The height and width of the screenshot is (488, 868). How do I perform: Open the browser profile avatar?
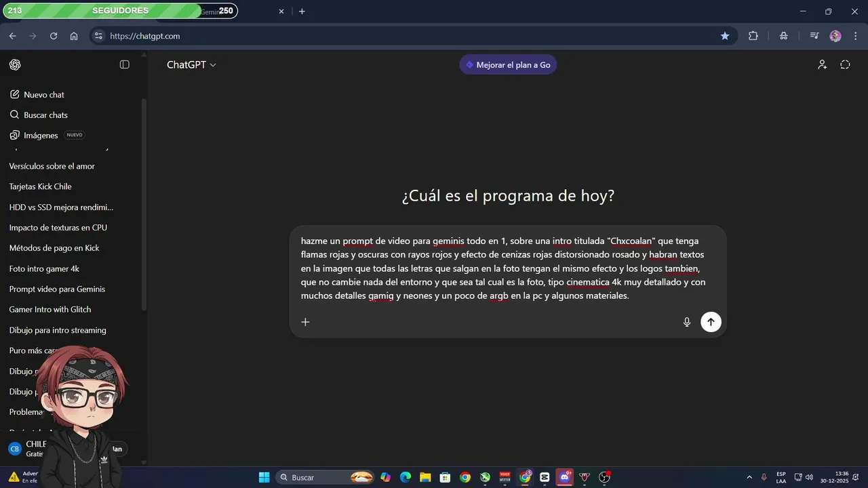point(835,36)
